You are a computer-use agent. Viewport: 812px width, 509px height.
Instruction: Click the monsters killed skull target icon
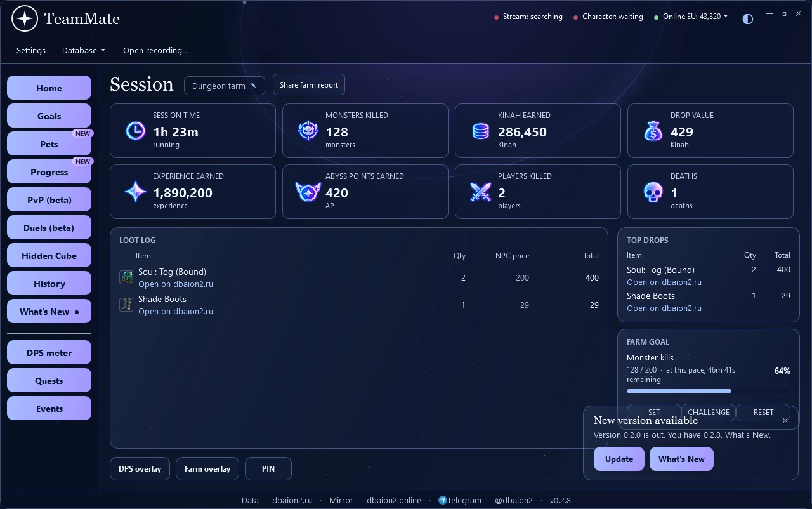pyautogui.click(x=308, y=131)
